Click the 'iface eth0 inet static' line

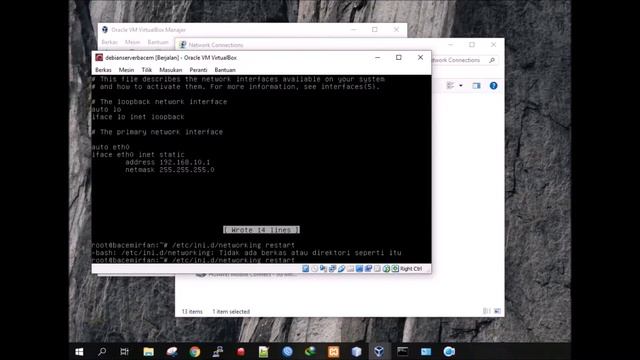click(x=138, y=155)
